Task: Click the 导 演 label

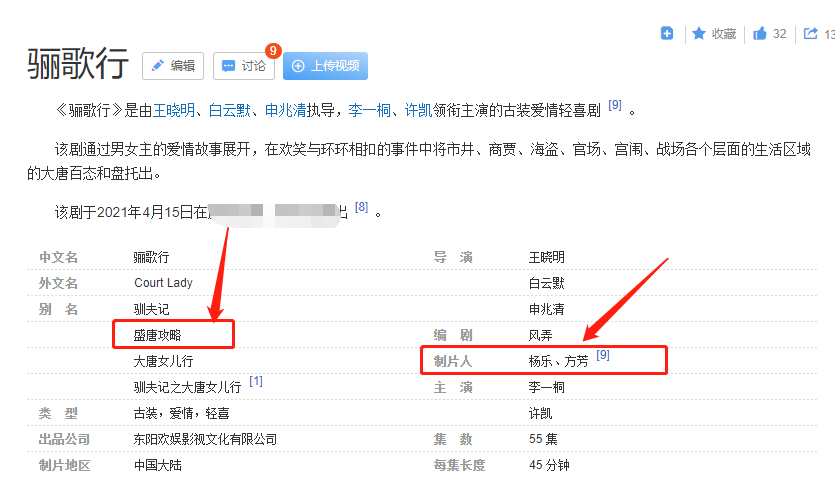Action: [x=453, y=258]
